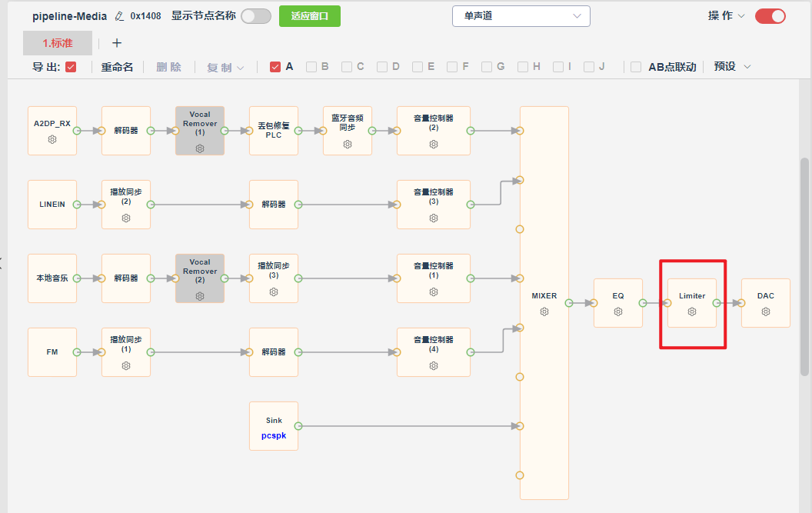Screen dimensions: 812x513
Task: Open gear settings of Vocal Remover (1)
Action: tap(200, 148)
